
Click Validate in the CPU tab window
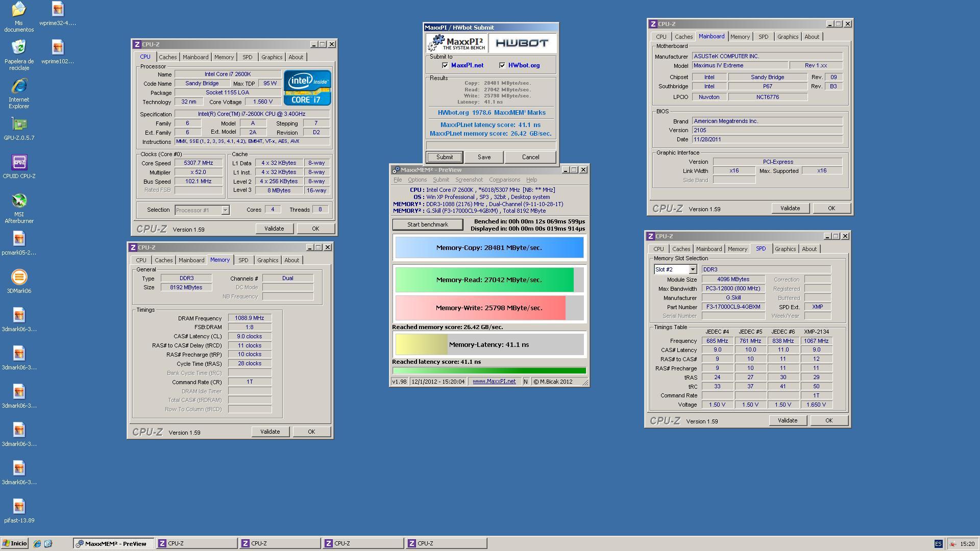274,229
